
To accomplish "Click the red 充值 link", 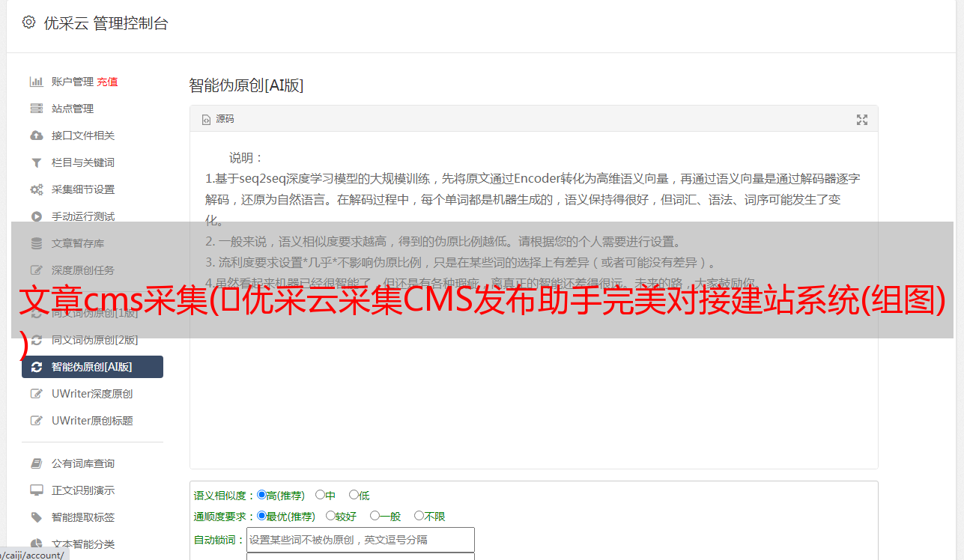I will coord(107,82).
